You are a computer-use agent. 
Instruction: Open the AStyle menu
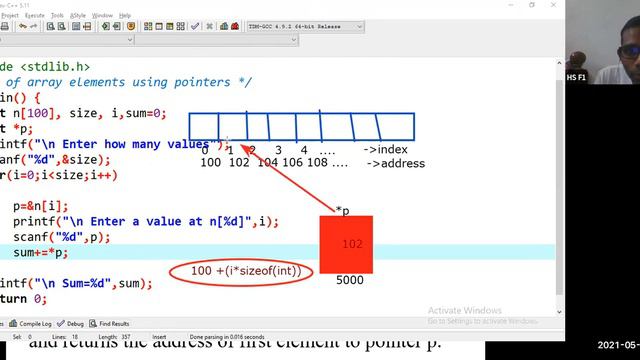point(78,16)
